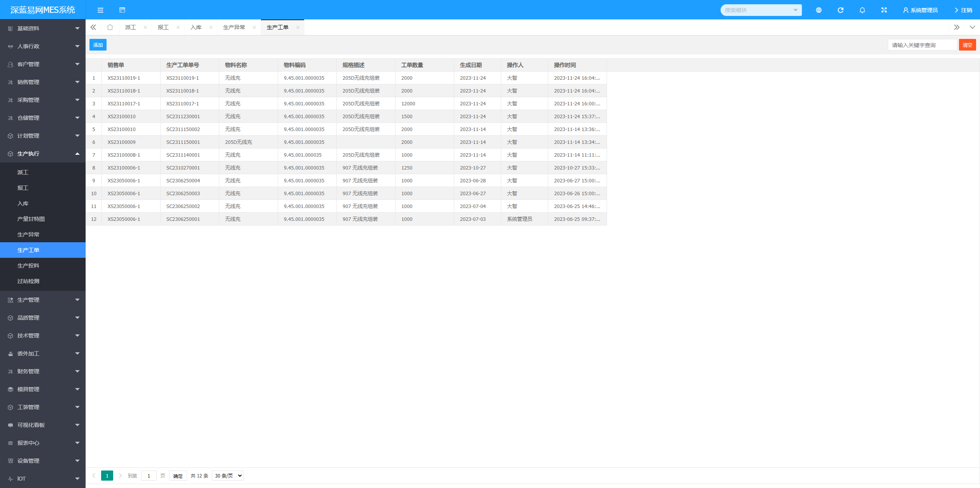
Task: Expand 技术管理 menu
Action: (x=43, y=336)
